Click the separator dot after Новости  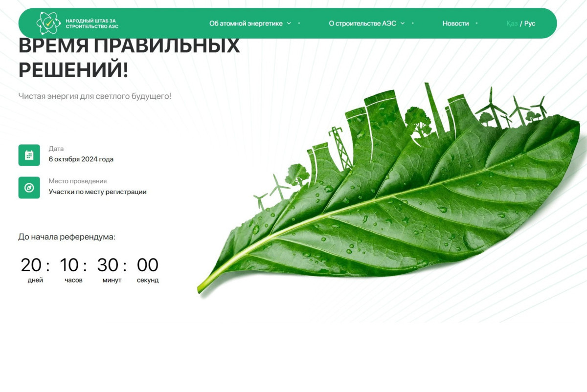pyautogui.click(x=476, y=22)
